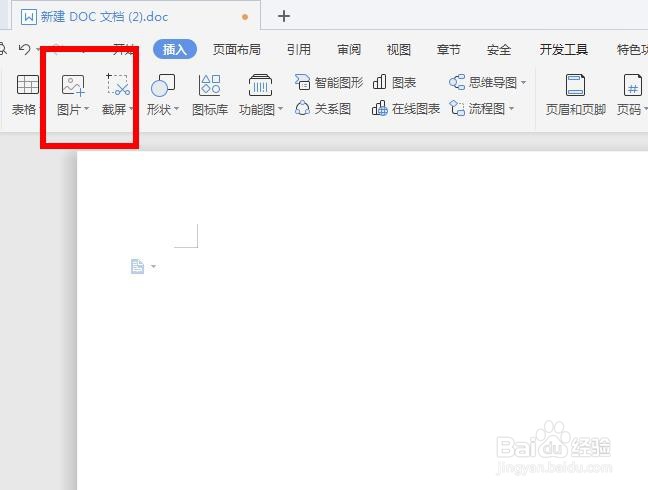The image size is (648, 490).
Task: Insert an Online Chart (在线图表)
Action: click(x=405, y=109)
